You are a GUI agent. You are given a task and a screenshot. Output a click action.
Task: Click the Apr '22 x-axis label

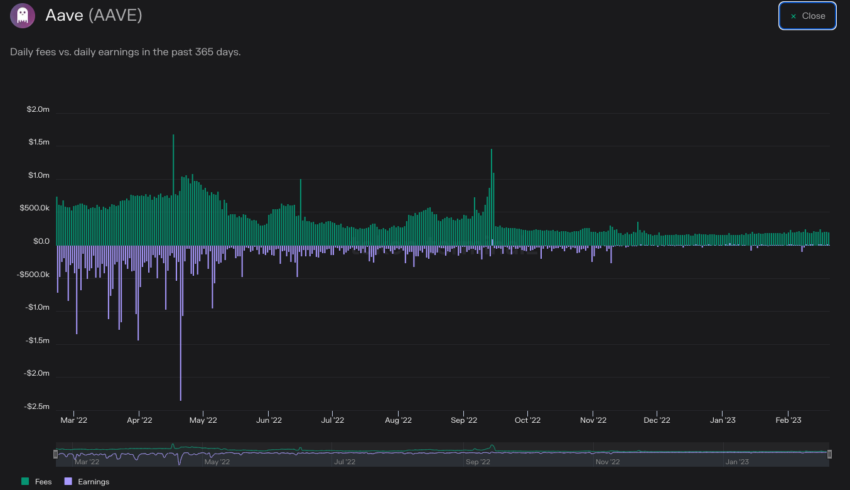point(139,420)
